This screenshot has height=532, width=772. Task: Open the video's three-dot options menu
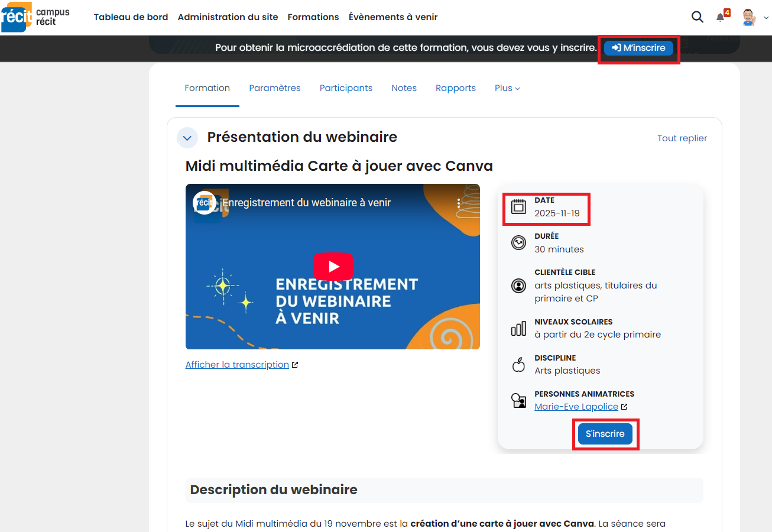pos(459,203)
